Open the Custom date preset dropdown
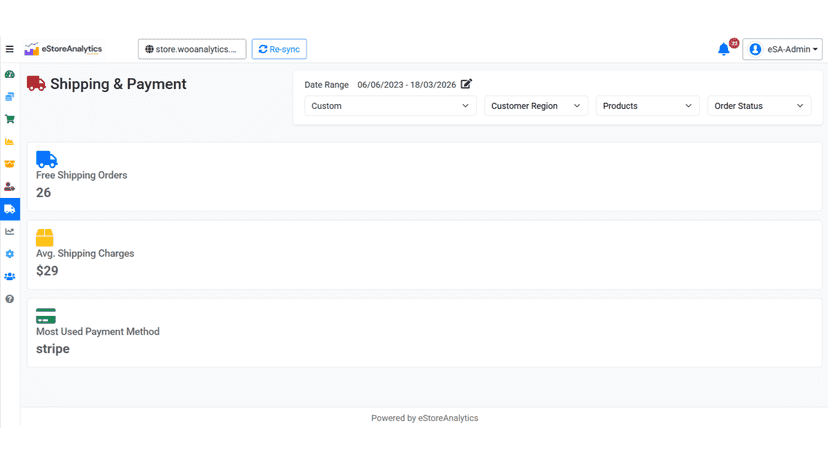Image resolution: width=828 pixels, height=466 pixels. pyautogui.click(x=390, y=106)
